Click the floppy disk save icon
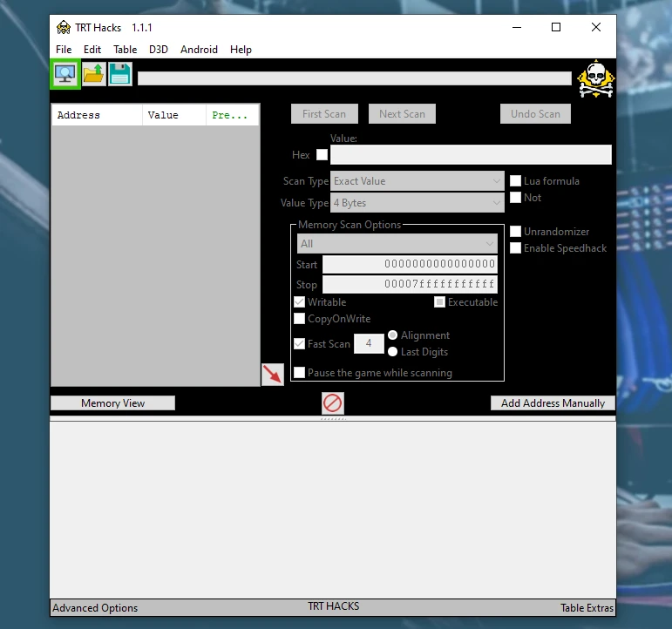672x629 pixels. click(120, 74)
